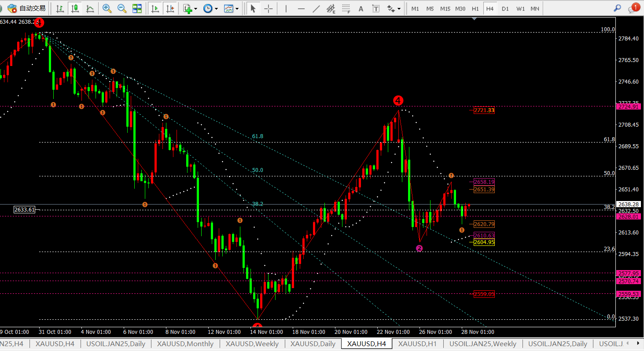Image resolution: width=644 pixels, height=351 pixels.
Task: Switch to XAUUSD,Daily chart tab
Action: (313, 344)
